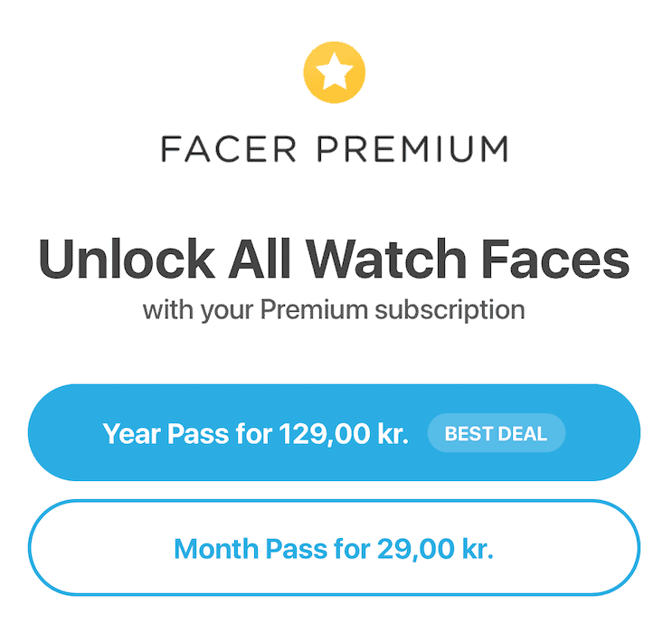
Task: Click the 'with your Premium subscription' subtitle
Action: [334, 310]
